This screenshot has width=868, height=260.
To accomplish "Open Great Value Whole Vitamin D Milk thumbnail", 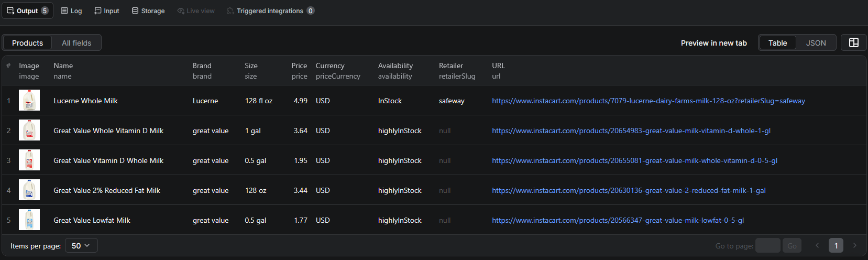I will tap(29, 131).
